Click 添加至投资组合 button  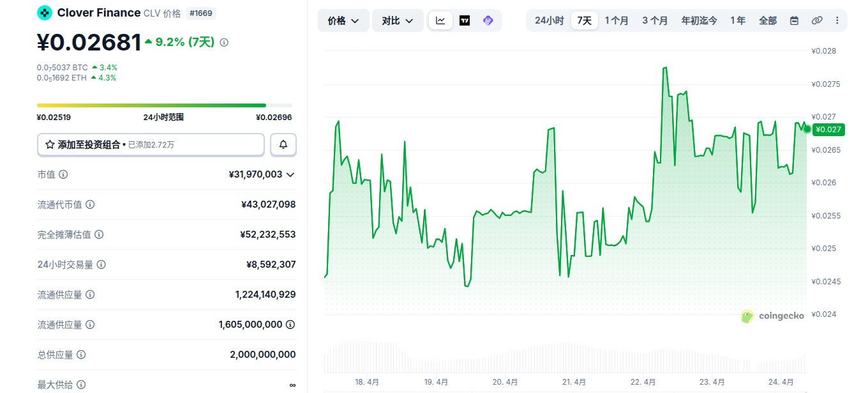tap(151, 145)
